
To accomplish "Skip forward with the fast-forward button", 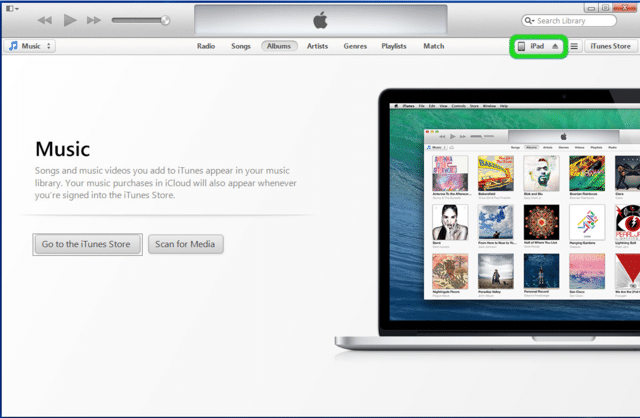I will point(93,20).
